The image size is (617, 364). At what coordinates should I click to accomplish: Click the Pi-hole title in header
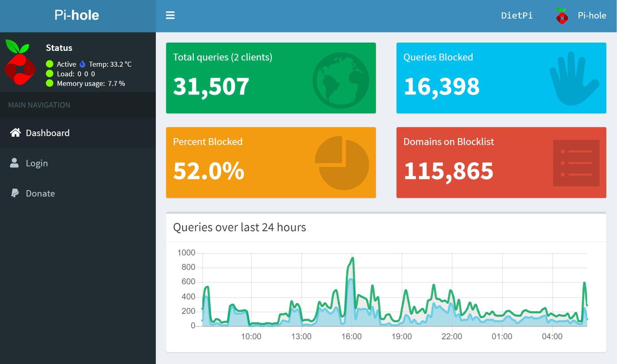click(x=77, y=15)
